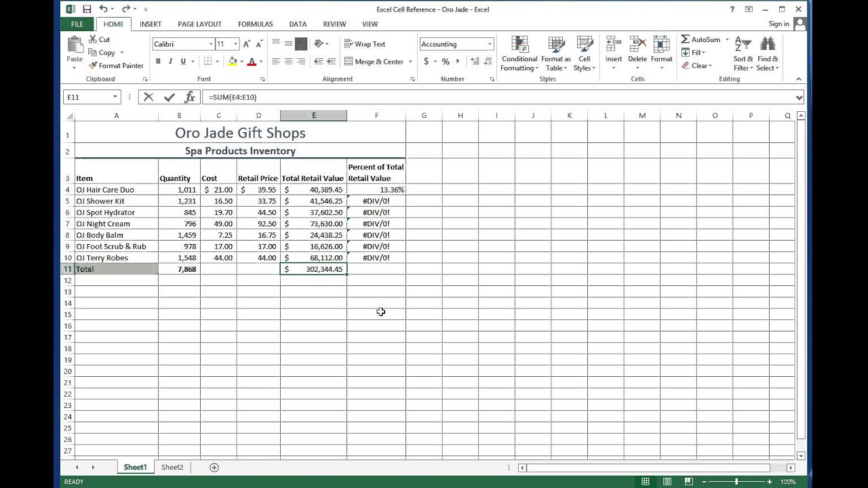Apply bottom align to cell
Viewport: 868px width, 488px height.
tap(301, 43)
